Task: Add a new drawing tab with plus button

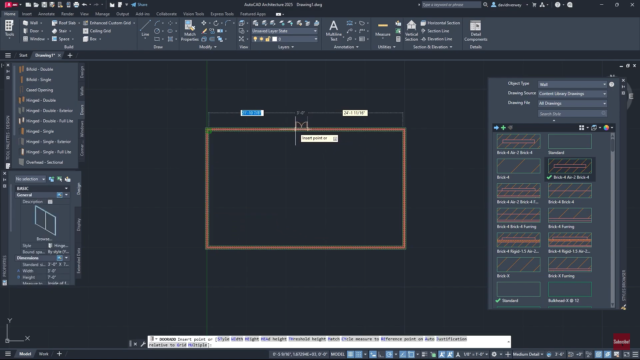Action: [x=70, y=56]
